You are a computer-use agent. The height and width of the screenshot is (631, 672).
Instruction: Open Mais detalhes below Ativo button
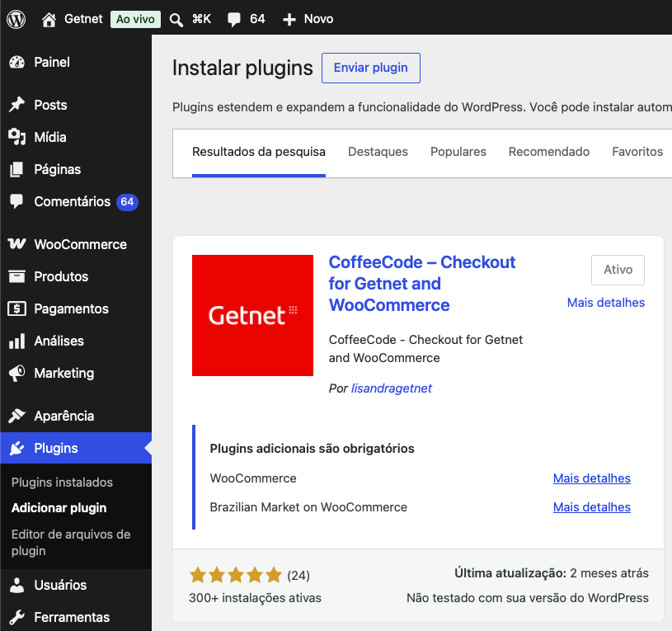pos(605,303)
